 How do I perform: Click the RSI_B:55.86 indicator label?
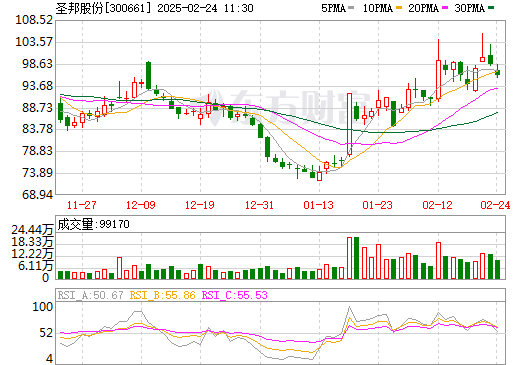(163, 295)
